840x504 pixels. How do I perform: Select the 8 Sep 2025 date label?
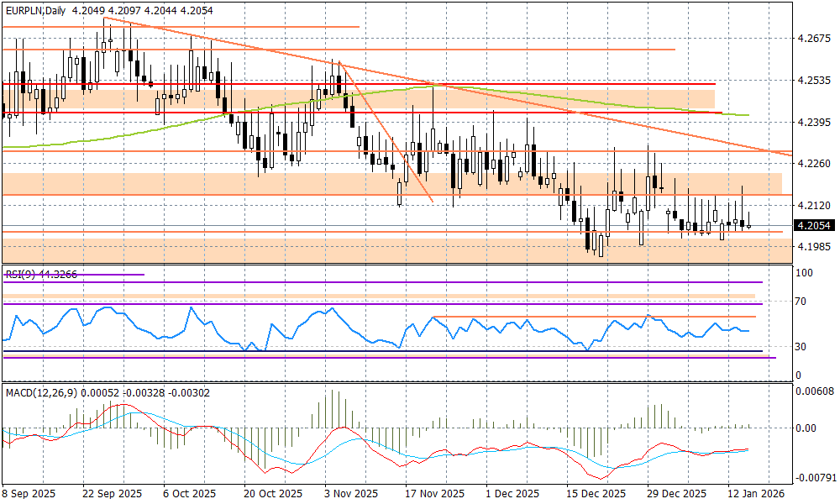click(x=30, y=495)
